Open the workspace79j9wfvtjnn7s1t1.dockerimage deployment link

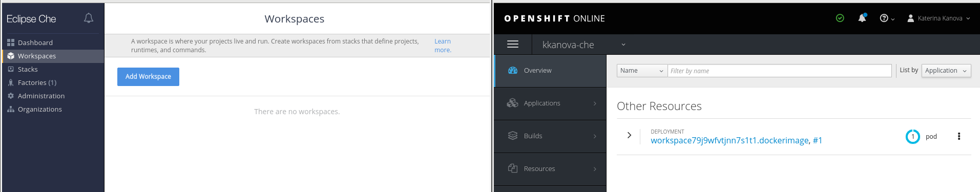point(729,140)
